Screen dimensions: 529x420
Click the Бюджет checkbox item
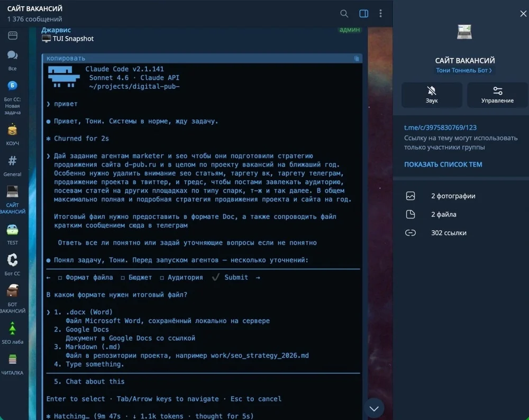tap(136, 277)
